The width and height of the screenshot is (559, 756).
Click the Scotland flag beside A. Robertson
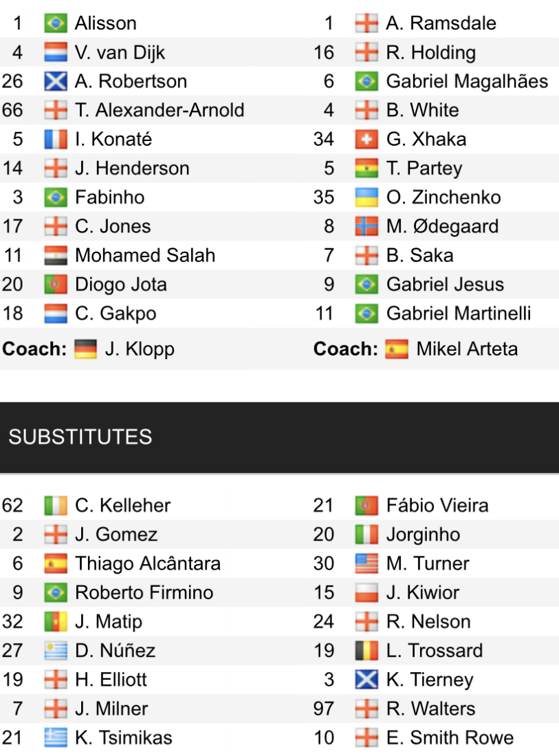pos(56,81)
